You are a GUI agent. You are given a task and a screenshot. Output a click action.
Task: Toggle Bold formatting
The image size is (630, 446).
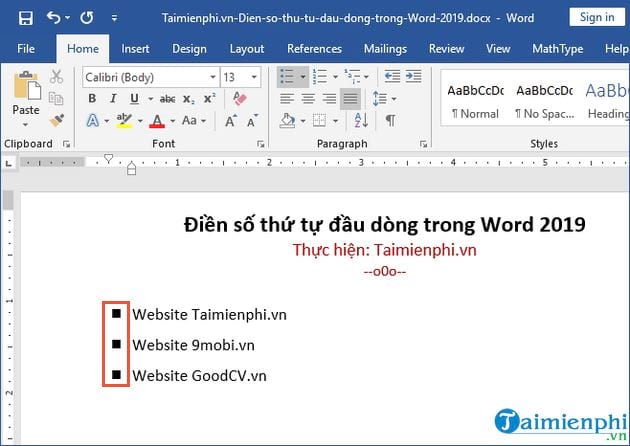click(92, 98)
